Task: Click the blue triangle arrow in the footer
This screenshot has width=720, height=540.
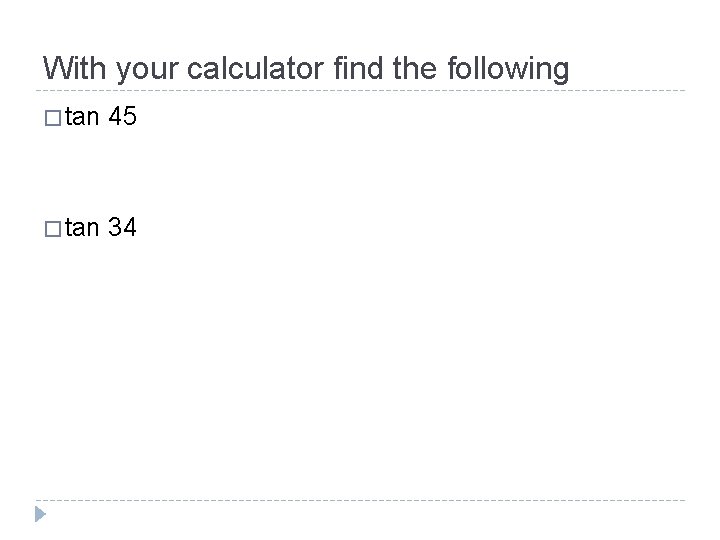Action: 40,514
